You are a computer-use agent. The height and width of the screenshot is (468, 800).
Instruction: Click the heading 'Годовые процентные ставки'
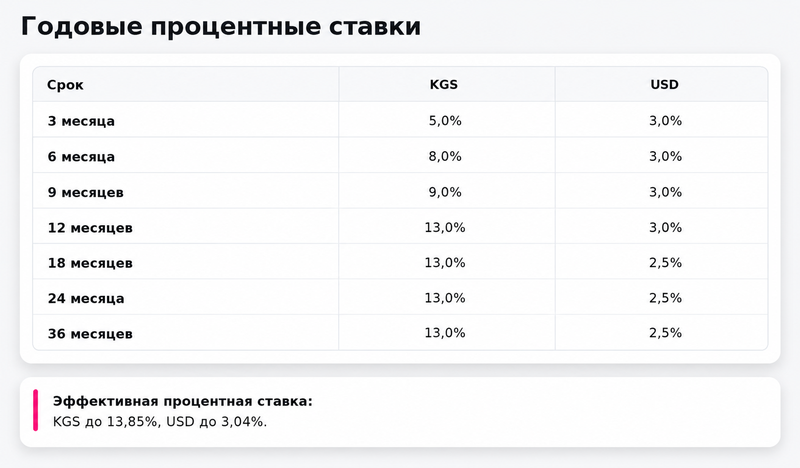pos(221,27)
